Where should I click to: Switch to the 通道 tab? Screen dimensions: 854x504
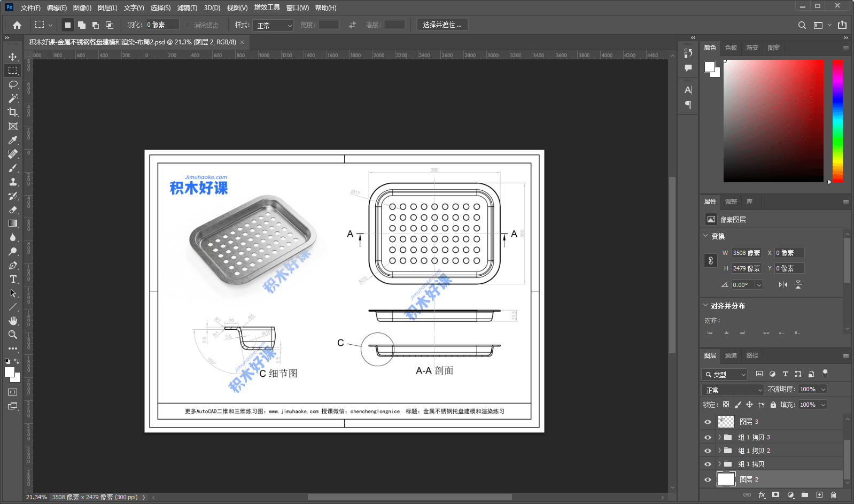pos(731,355)
